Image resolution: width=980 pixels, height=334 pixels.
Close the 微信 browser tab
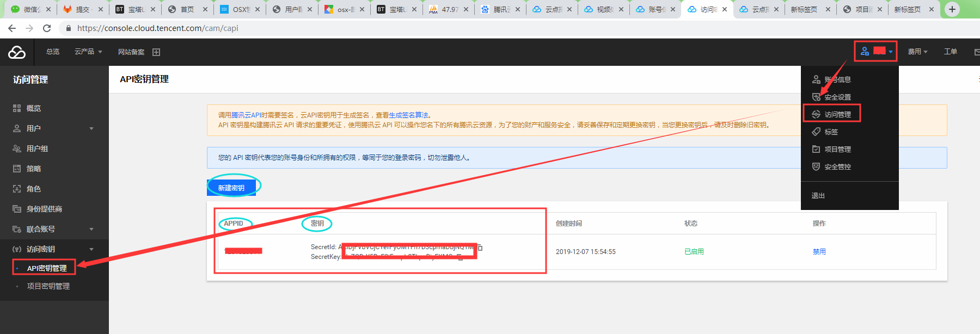click(x=48, y=9)
